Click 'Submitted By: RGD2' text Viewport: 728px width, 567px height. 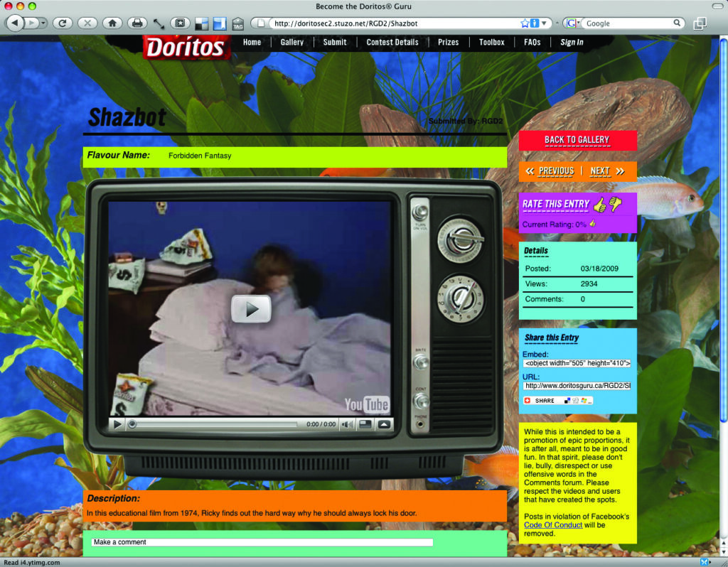point(466,121)
